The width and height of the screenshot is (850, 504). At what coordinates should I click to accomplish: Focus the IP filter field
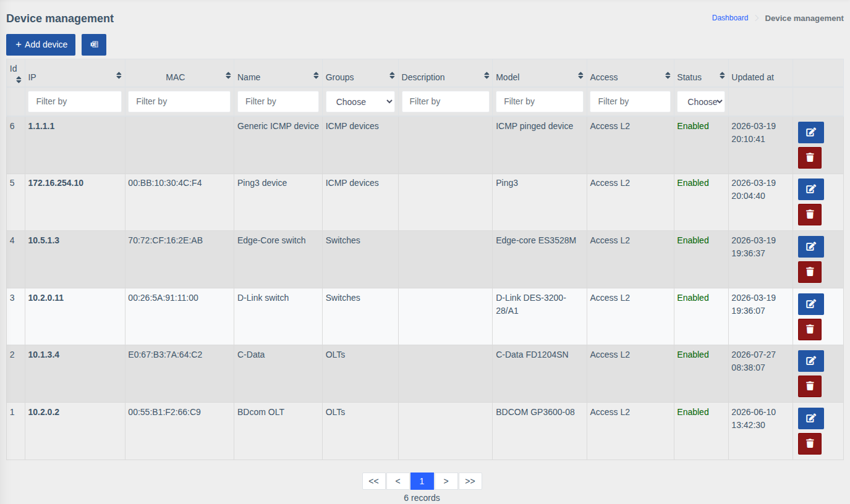(x=75, y=101)
